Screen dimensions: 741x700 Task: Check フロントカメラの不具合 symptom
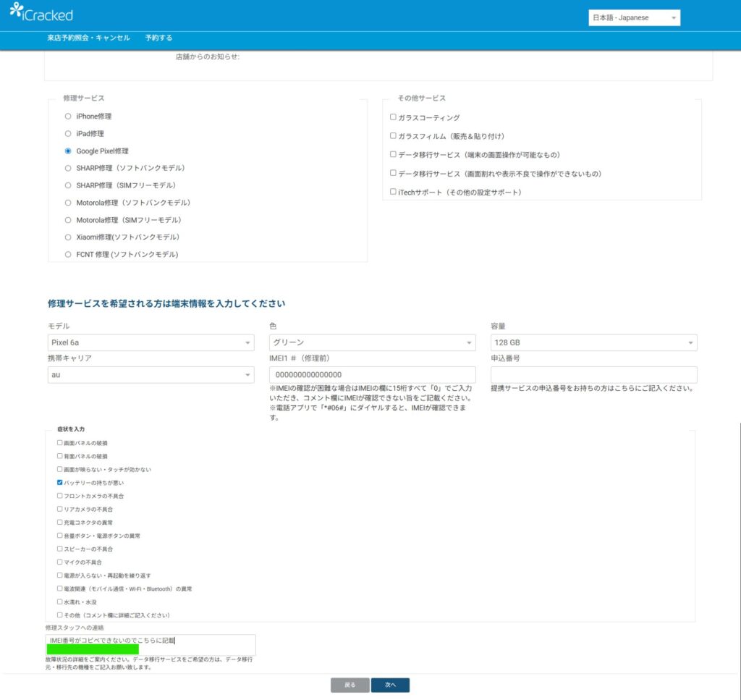tap(59, 496)
